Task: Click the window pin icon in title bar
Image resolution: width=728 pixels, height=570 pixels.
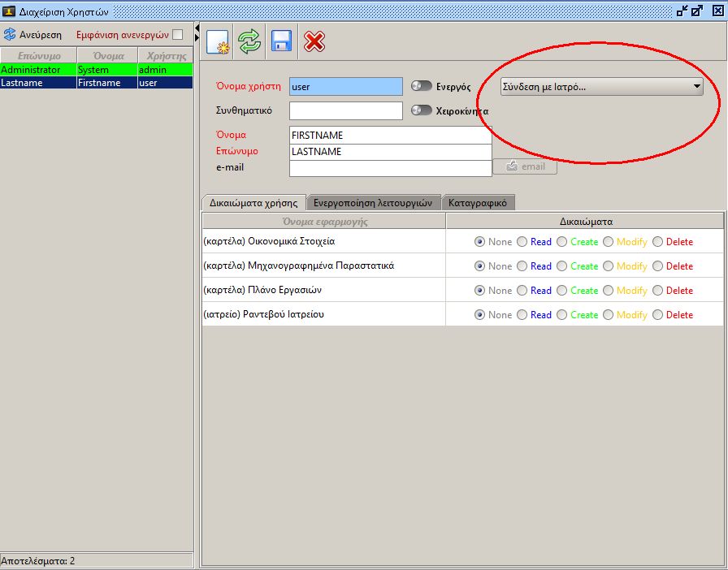Action: click(682, 11)
